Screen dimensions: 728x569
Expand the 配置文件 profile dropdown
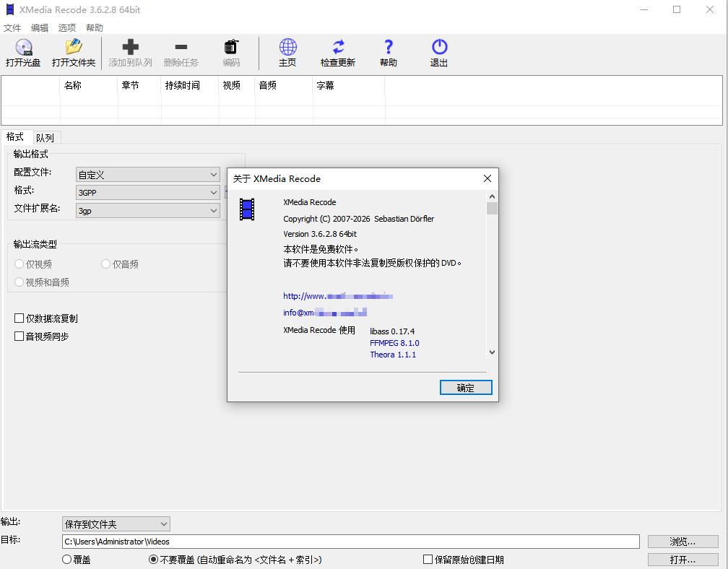click(147, 174)
